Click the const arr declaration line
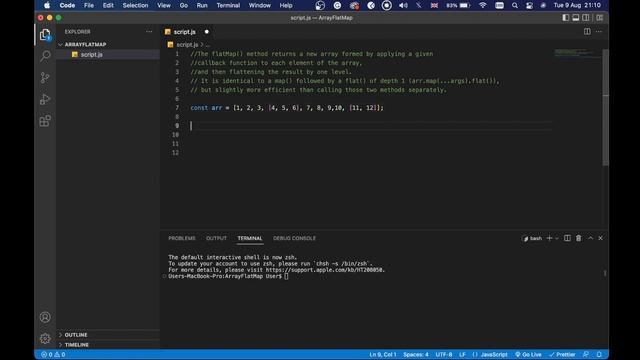Image resolution: width=640 pixels, height=360 pixels. tap(287, 108)
